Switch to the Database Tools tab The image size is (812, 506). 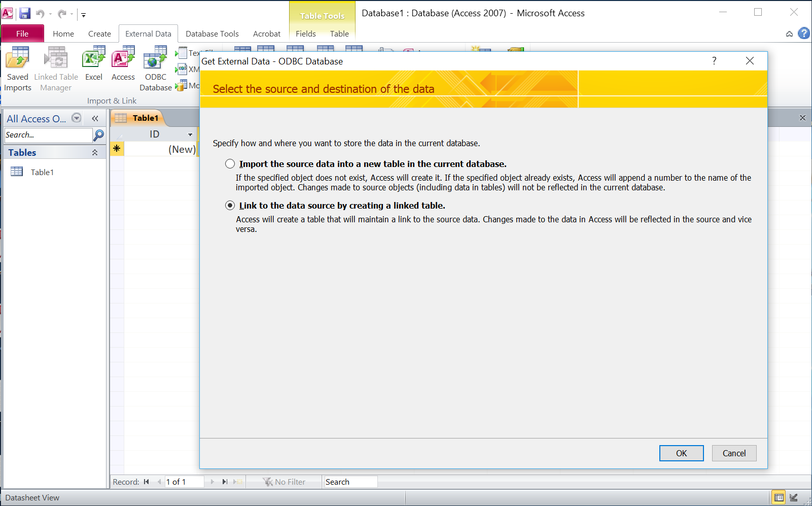pyautogui.click(x=212, y=33)
